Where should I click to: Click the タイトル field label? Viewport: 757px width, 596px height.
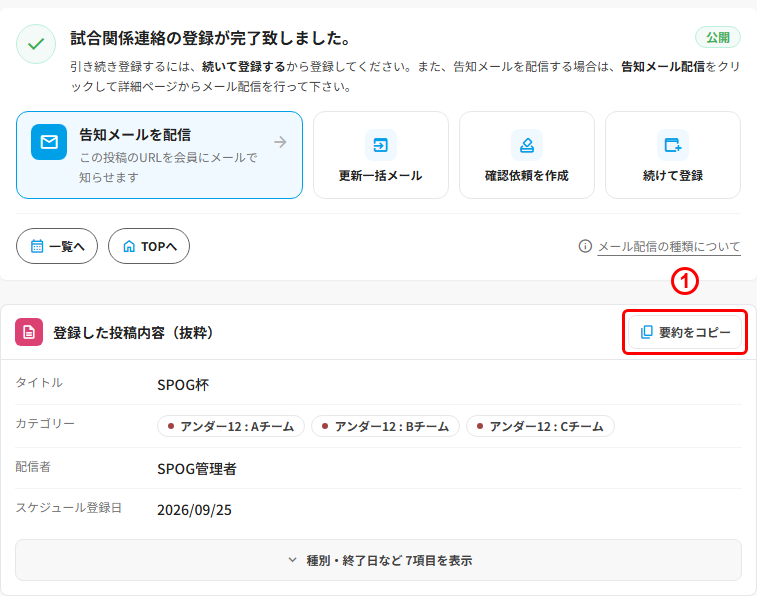click(x=39, y=382)
